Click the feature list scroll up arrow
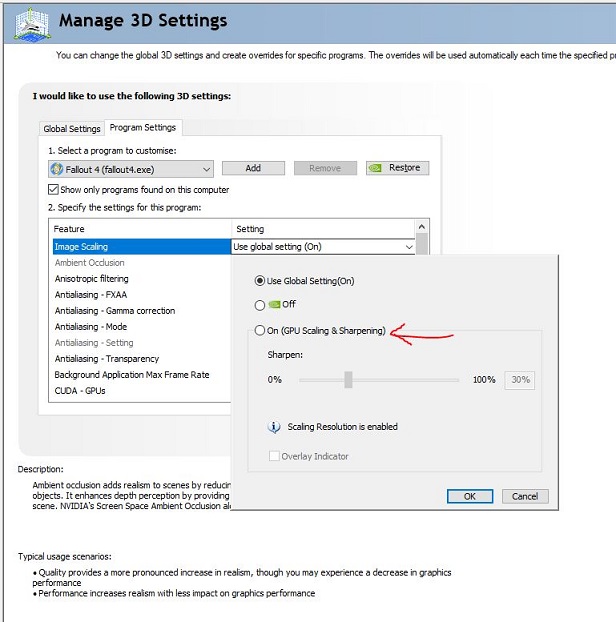This screenshot has height=622, width=616. click(422, 227)
